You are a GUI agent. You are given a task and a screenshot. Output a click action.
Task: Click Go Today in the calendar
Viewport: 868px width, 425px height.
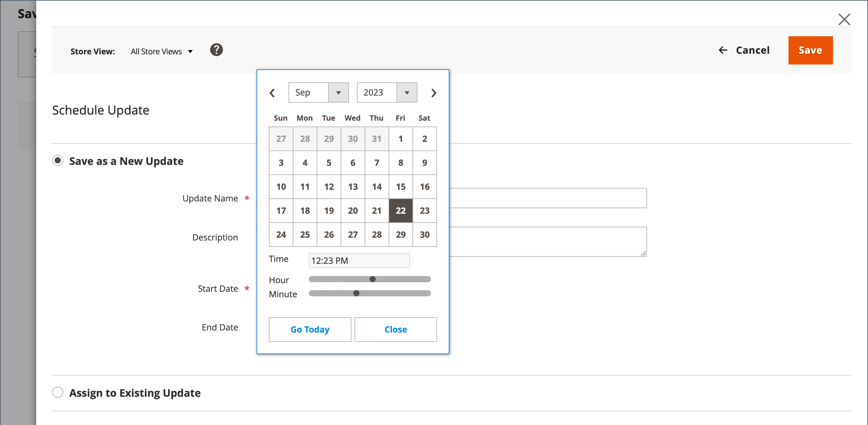[x=310, y=329]
